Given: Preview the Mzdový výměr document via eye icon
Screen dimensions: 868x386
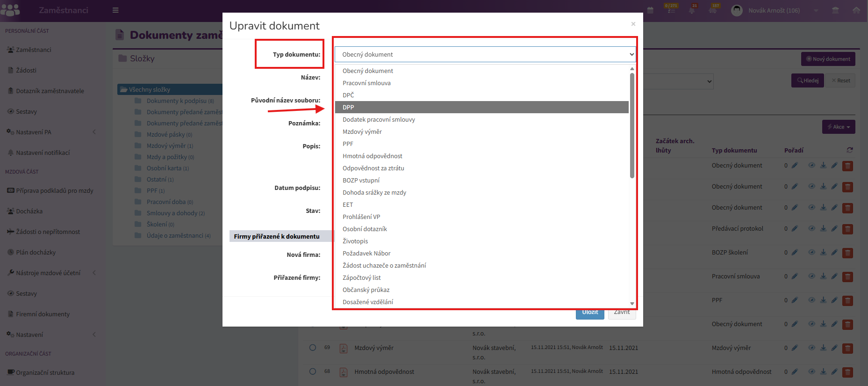Looking at the screenshot, I should pos(812,348).
